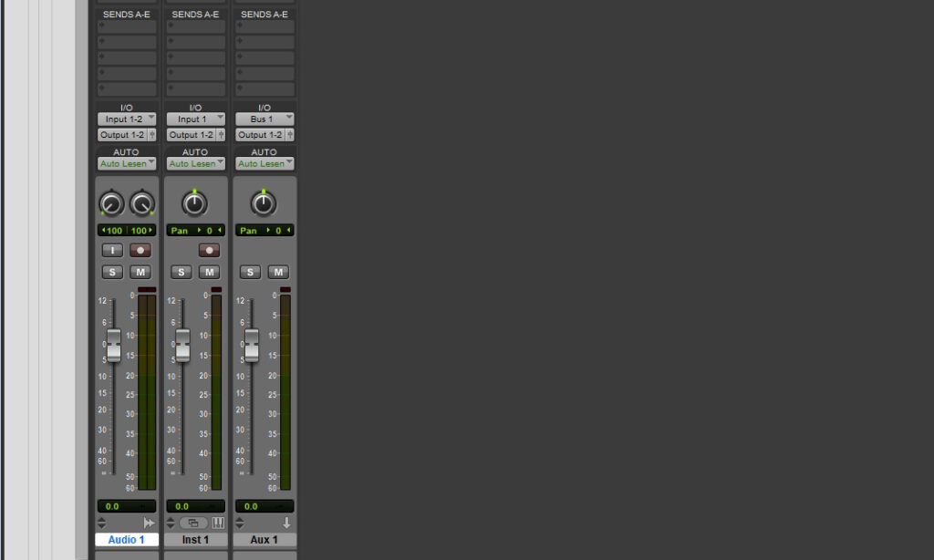Screen dimensions: 934x560
Task: Open Inst 1 Auto Lesen automation mode
Action: click(196, 163)
